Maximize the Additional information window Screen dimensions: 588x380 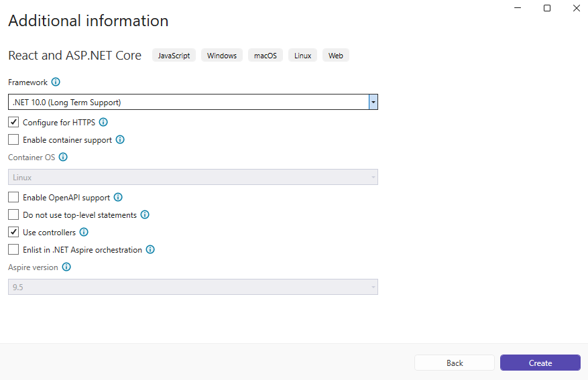tap(547, 8)
